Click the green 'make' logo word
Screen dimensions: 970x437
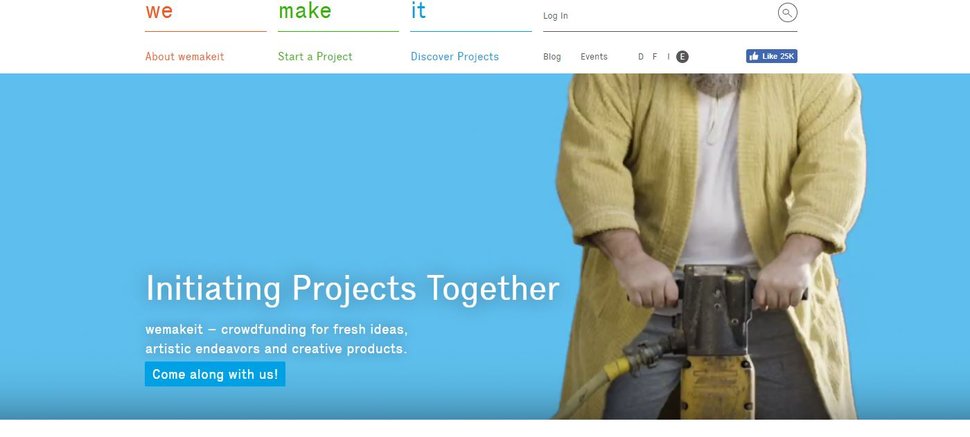(304, 11)
